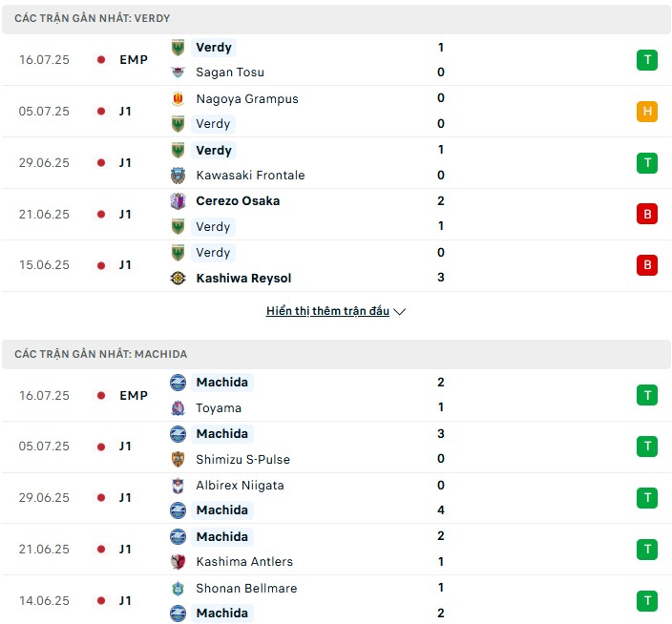Click the green T badge for Kawasaki Frontale match
Screen dimensions: 672x624
click(x=647, y=163)
